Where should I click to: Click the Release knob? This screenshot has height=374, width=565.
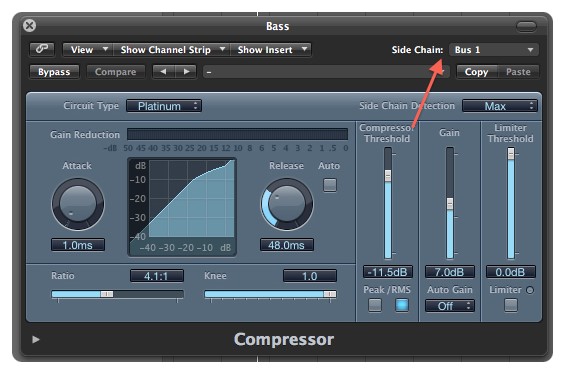coord(287,204)
